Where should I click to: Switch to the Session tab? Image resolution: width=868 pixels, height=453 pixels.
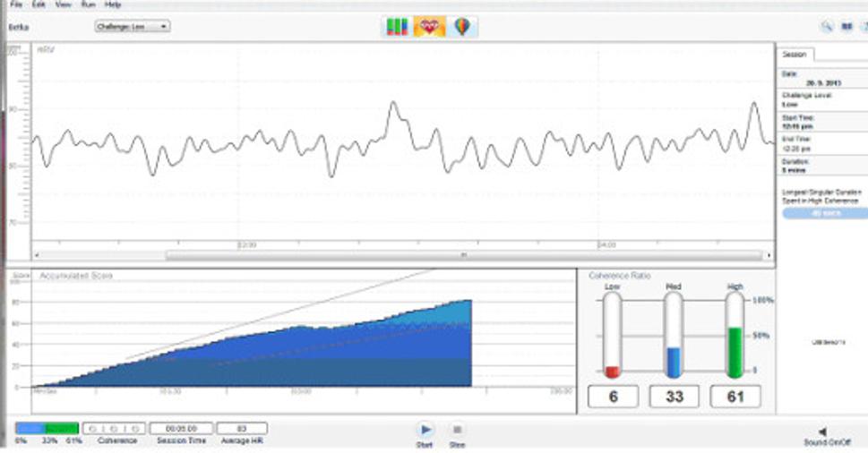795,55
